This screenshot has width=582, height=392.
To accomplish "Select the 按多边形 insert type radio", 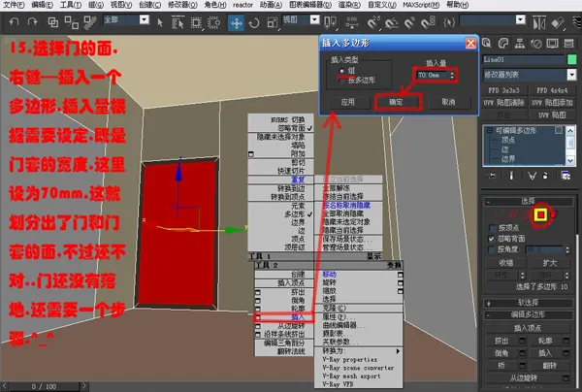I will click(341, 81).
